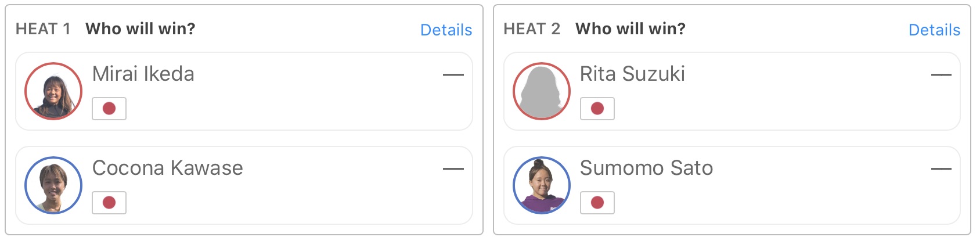Click the HEAT 1 'Who will win?' heading
Viewport: 980px width, 244px height.
(x=140, y=28)
